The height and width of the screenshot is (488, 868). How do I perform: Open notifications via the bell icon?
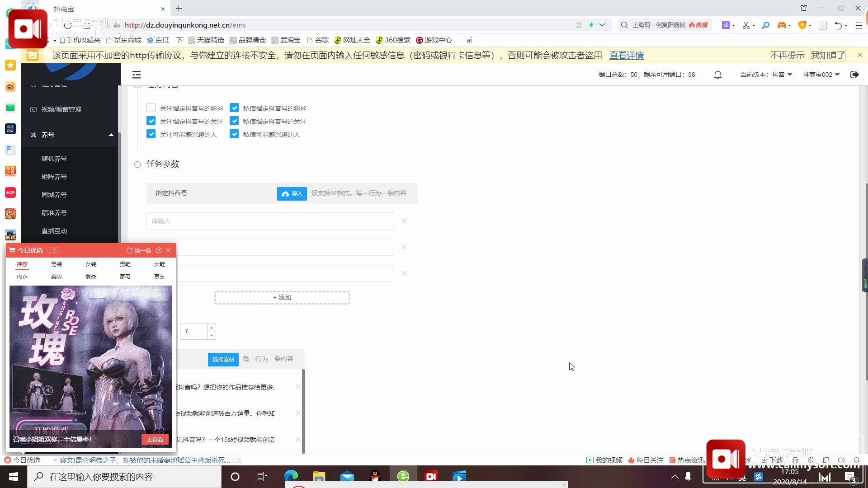[x=717, y=75]
